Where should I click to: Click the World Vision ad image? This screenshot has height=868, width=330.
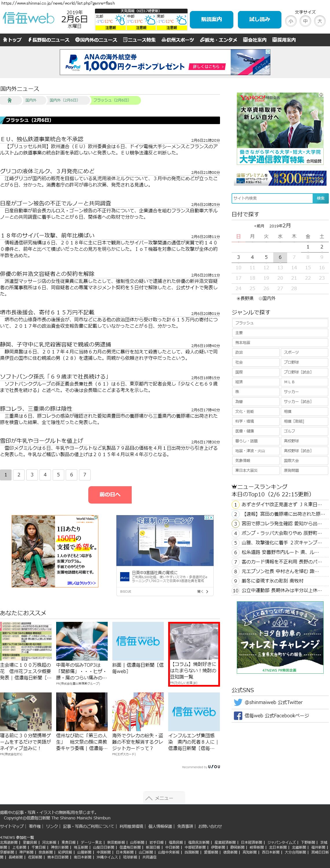click(x=55, y=551)
